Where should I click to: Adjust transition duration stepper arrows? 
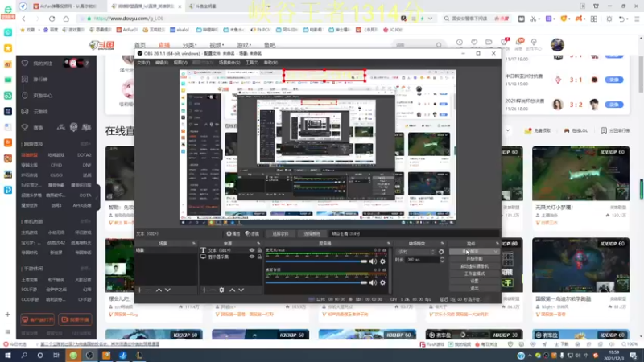pyautogui.click(x=442, y=259)
